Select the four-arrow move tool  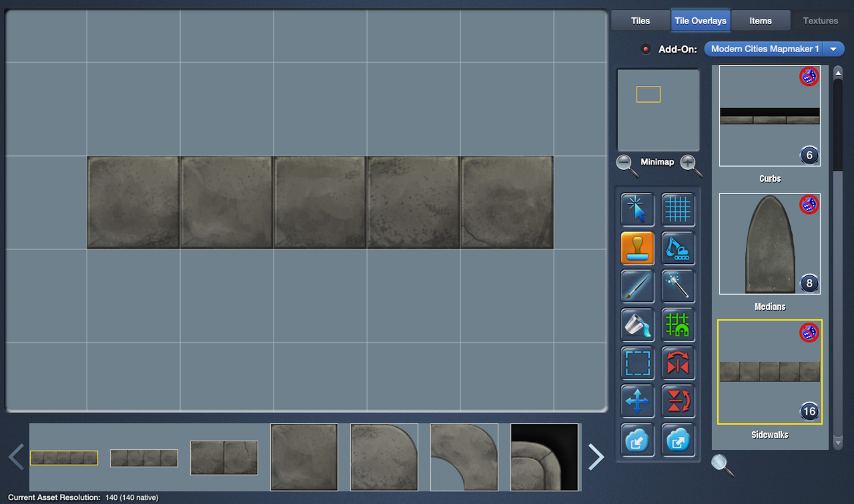point(637,401)
